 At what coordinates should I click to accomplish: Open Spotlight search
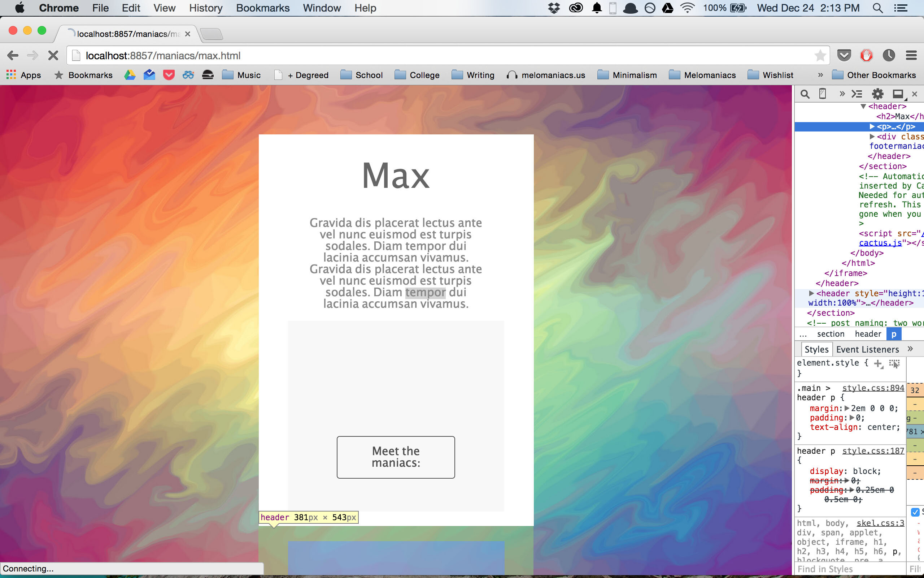click(x=878, y=8)
